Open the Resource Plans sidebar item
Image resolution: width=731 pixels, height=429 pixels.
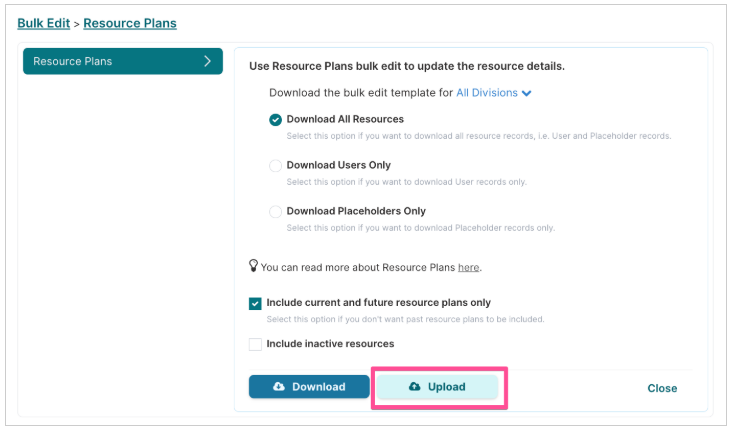pos(123,61)
